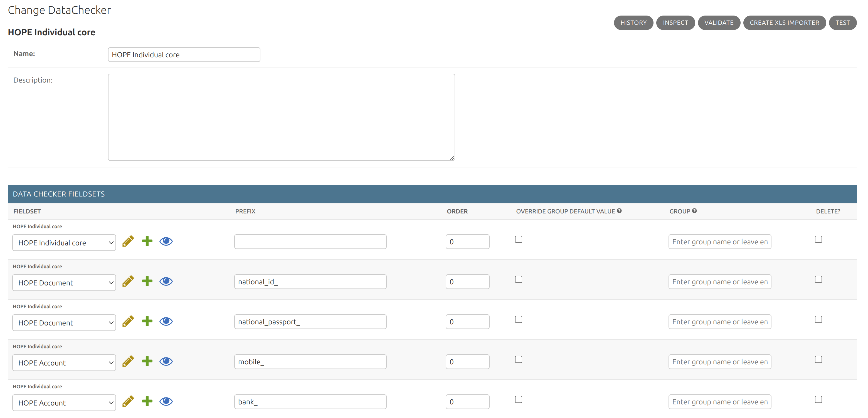Open the History view

click(x=633, y=23)
